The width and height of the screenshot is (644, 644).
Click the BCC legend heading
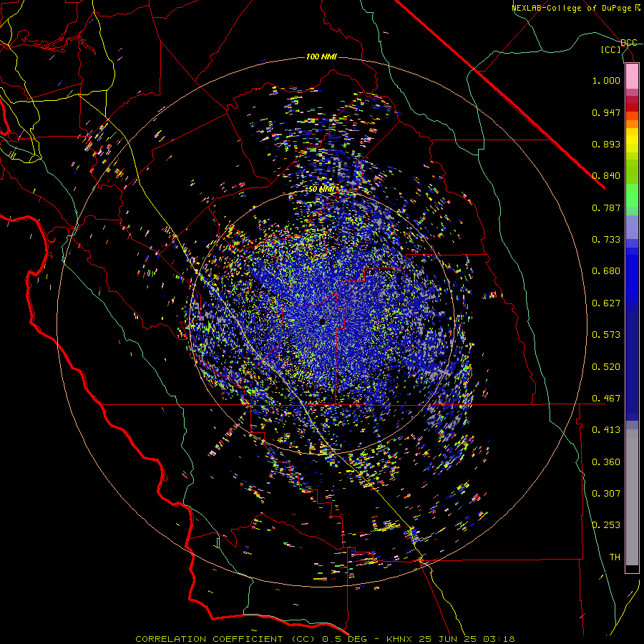click(628, 43)
